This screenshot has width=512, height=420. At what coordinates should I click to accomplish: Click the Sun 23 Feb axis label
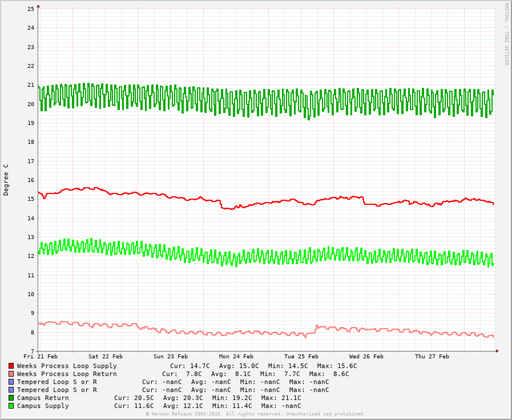pyautogui.click(x=171, y=356)
